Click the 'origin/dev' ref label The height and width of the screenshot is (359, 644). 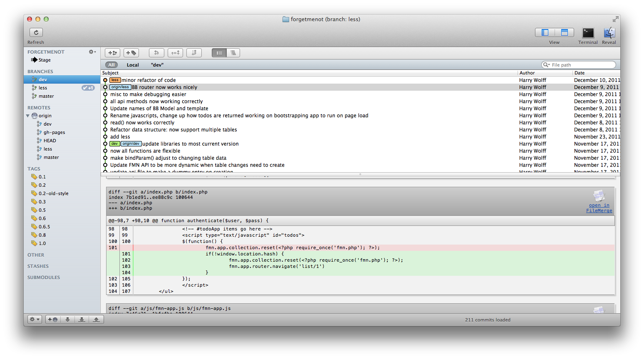tap(131, 144)
